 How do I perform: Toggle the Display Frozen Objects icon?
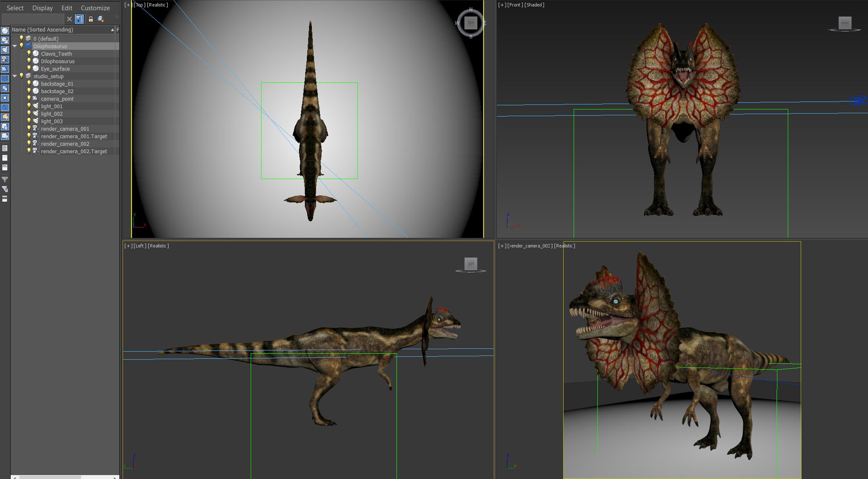point(5,127)
